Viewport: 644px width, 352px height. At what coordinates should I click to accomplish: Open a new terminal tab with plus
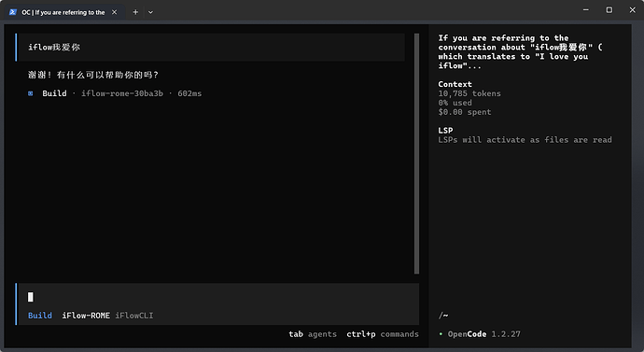135,12
